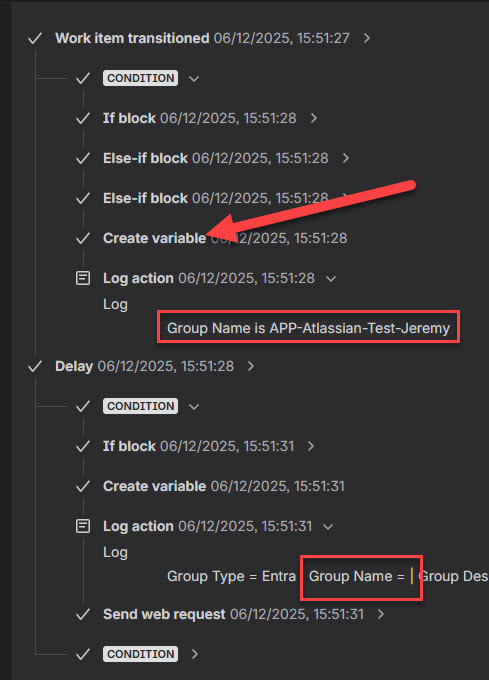This screenshot has height=680, width=489.
Task: Collapse Log action 15:51:28 chevron
Action: 331,278
